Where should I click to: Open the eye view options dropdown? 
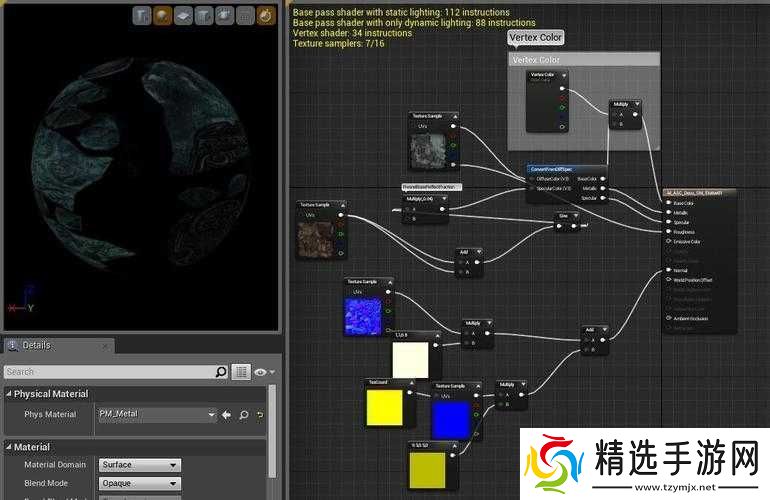pos(262,372)
